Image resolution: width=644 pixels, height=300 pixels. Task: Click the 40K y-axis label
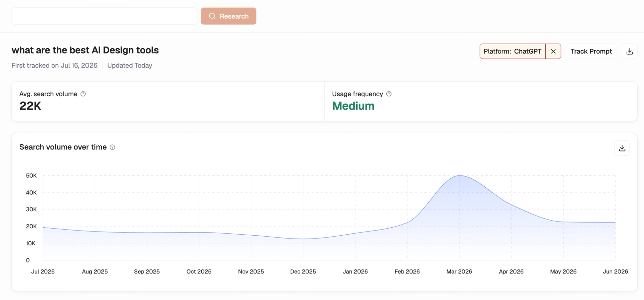(32, 192)
